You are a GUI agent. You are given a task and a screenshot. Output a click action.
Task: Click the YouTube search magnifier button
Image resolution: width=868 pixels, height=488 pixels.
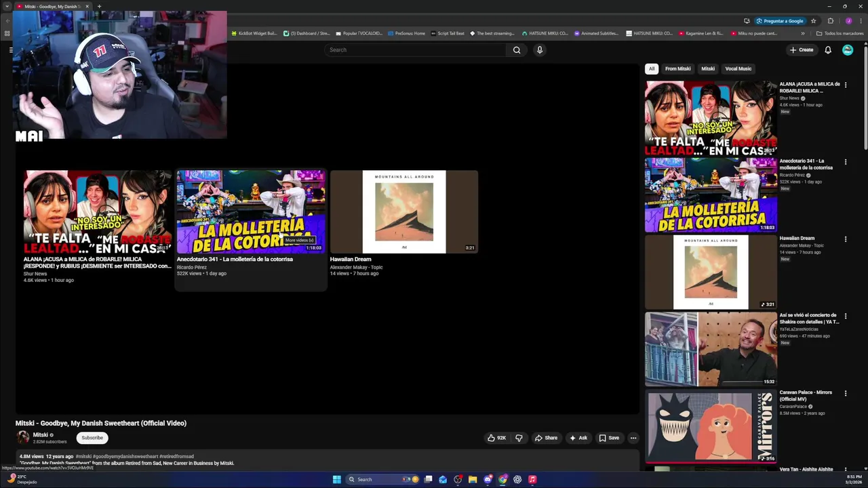pyautogui.click(x=517, y=49)
